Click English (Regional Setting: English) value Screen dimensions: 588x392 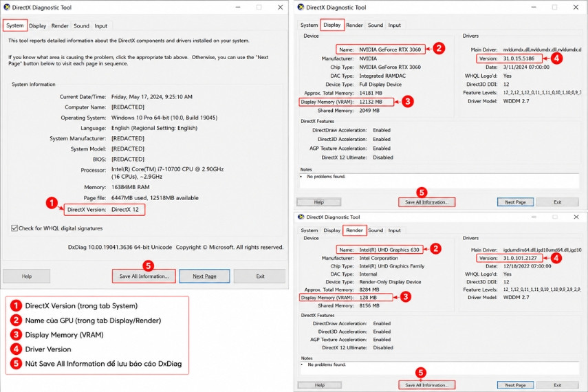click(154, 128)
